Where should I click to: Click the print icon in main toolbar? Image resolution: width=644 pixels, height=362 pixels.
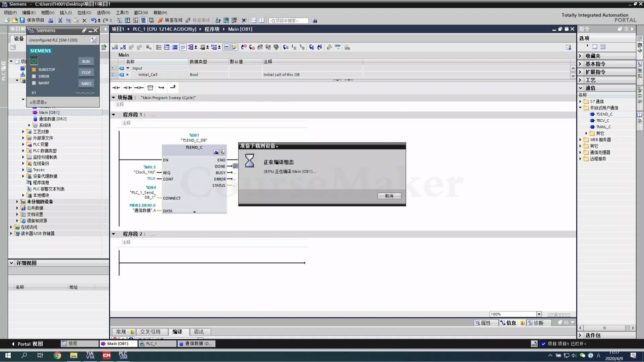tap(50, 20)
